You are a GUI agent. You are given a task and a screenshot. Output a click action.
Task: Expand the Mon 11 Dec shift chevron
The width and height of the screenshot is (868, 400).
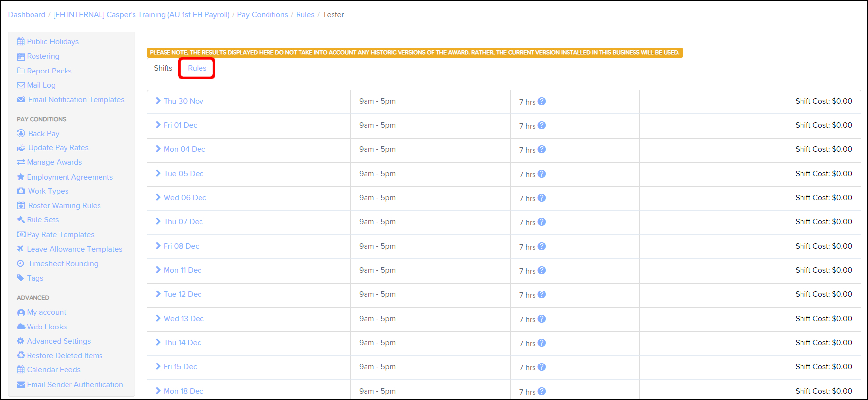158,270
